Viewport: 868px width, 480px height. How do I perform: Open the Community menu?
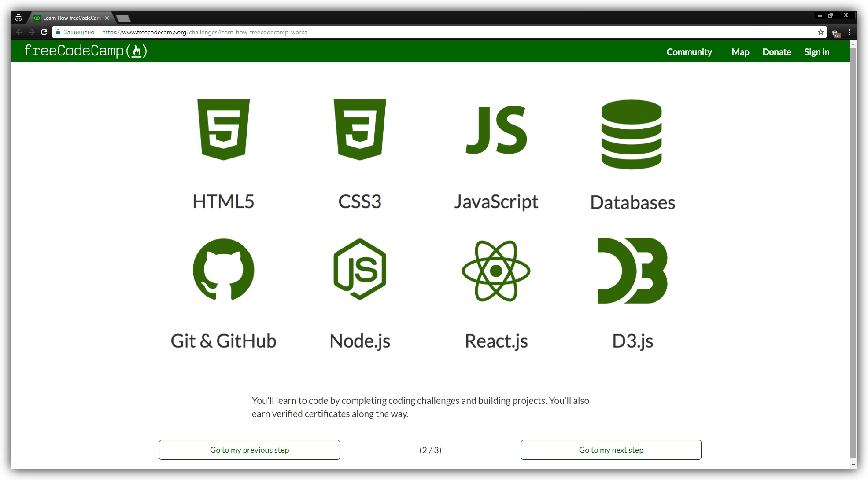(x=689, y=52)
